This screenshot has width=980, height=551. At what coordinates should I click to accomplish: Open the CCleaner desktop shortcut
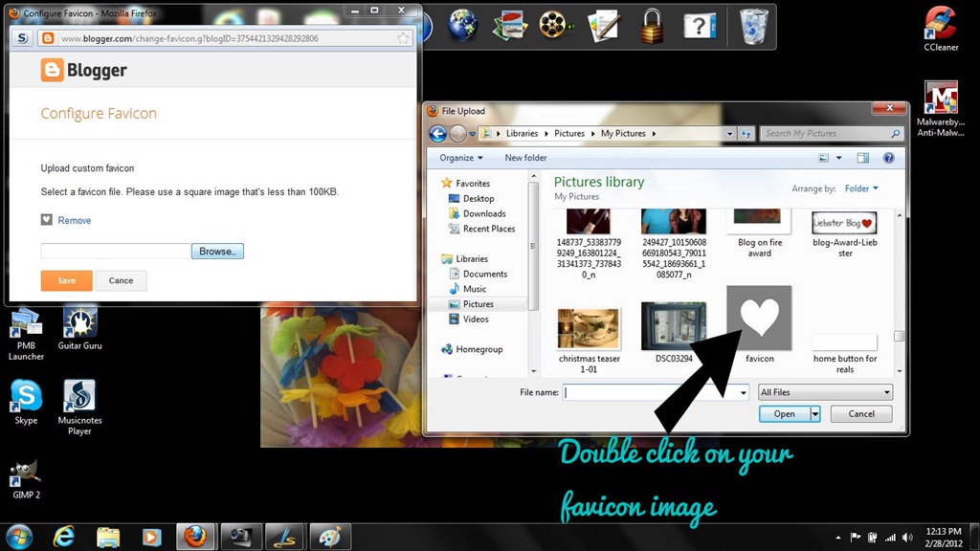(941, 29)
